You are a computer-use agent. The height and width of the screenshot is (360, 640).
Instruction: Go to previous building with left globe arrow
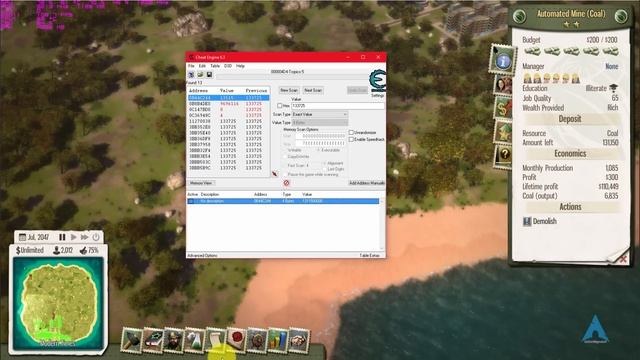pyautogui.click(x=519, y=16)
